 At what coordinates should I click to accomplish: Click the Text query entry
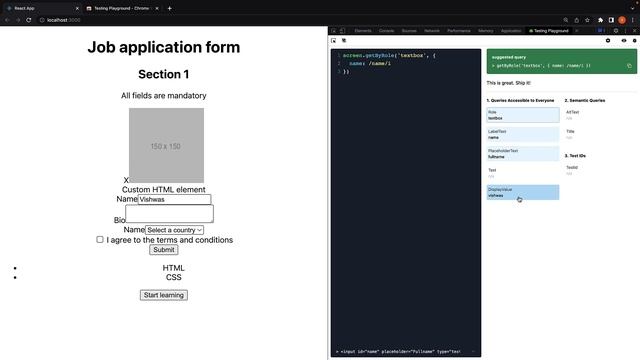523,173
